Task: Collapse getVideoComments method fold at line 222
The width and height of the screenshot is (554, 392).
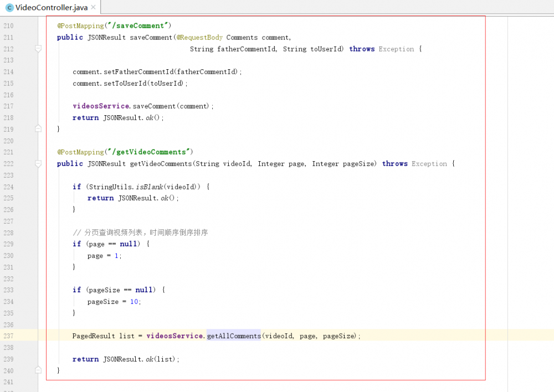Action: pyautogui.click(x=38, y=163)
